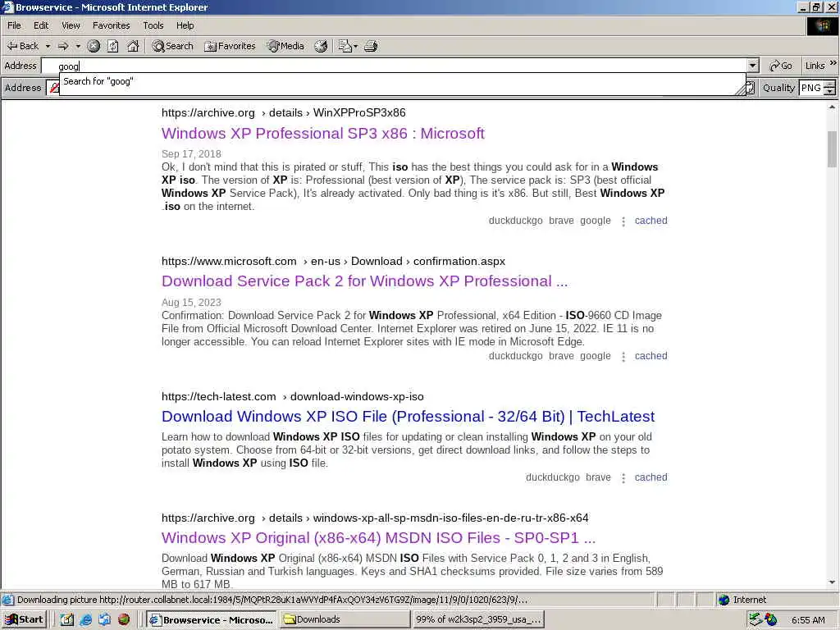Screen dimensions: 840x630
Task: Click the Internet zone indicator in status bar
Action: click(742, 600)
